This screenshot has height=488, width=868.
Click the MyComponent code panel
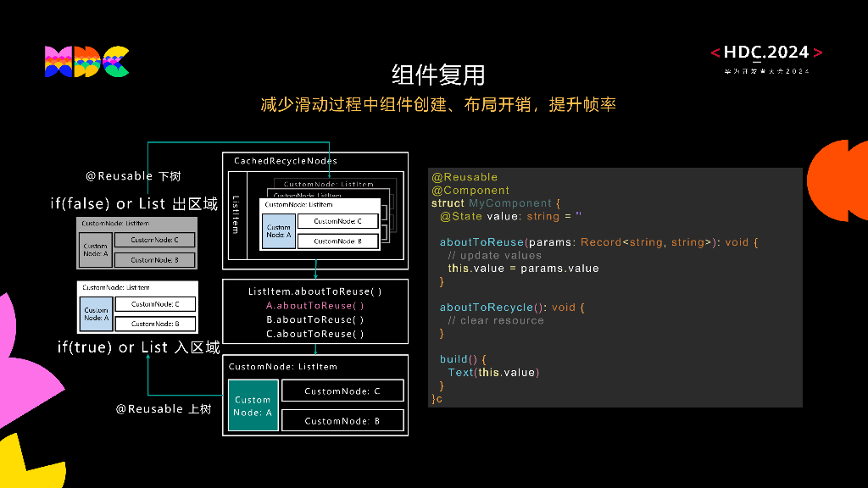click(x=615, y=288)
